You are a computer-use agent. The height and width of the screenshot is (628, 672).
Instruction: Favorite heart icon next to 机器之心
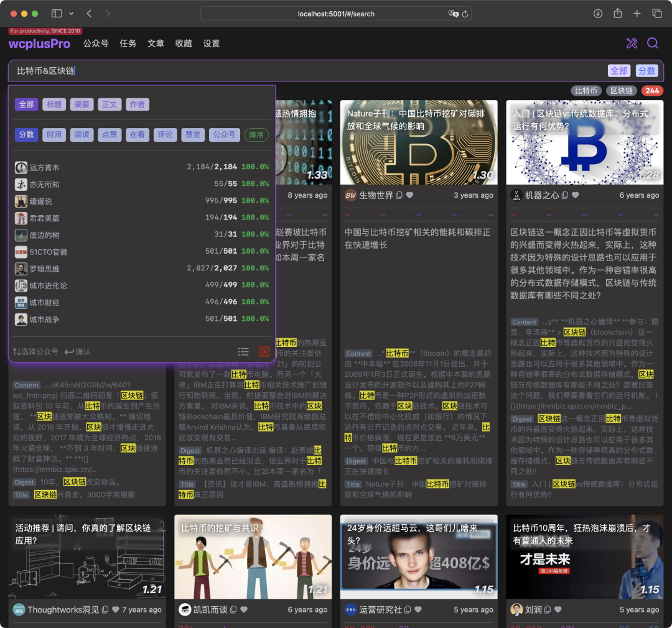point(576,195)
